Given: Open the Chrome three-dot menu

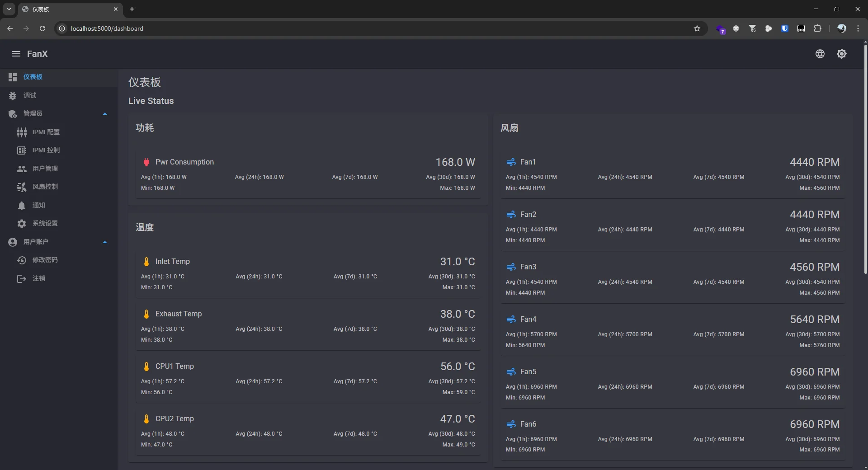Looking at the screenshot, I should point(858,28).
